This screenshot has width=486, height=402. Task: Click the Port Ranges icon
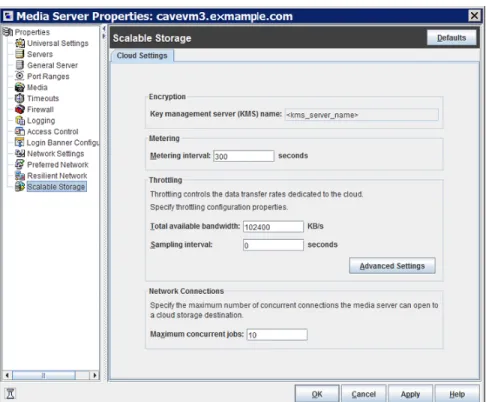point(20,76)
